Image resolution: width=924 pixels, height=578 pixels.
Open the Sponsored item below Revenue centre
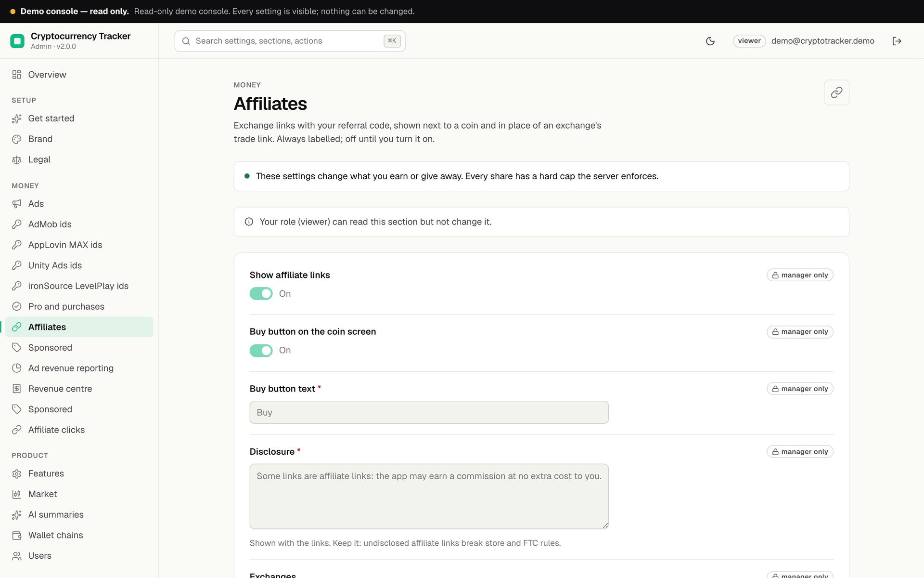(x=79, y=409)
